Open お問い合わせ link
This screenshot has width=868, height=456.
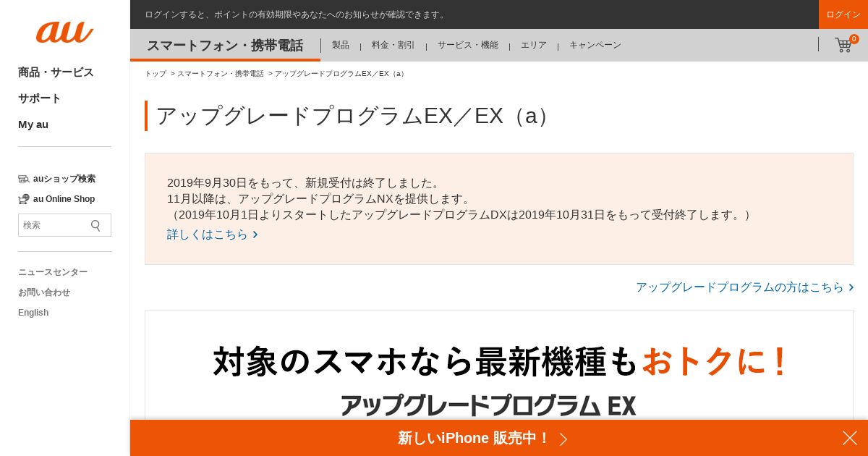click(44, 292)
